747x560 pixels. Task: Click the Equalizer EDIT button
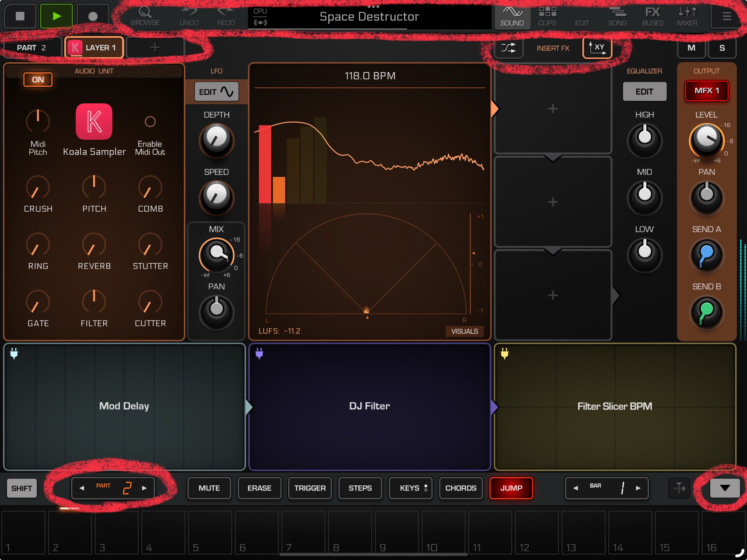(644, 92)
